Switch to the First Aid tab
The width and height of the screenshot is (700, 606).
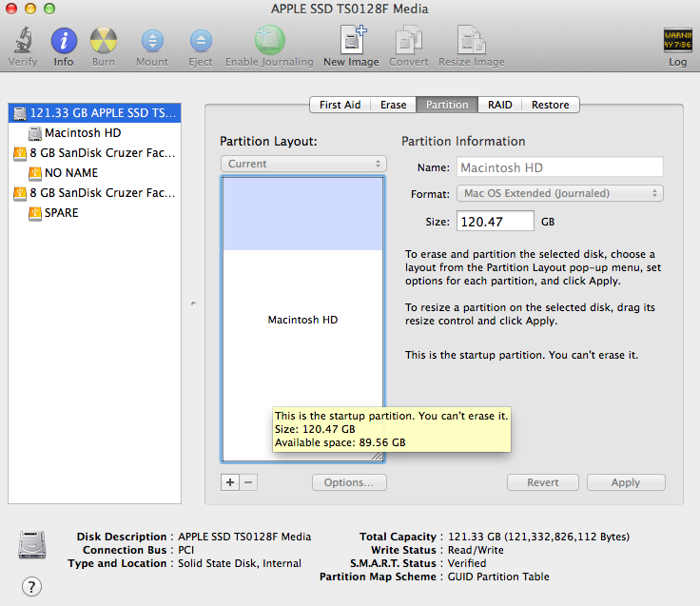pyautogui.click(x=340, y=105)
